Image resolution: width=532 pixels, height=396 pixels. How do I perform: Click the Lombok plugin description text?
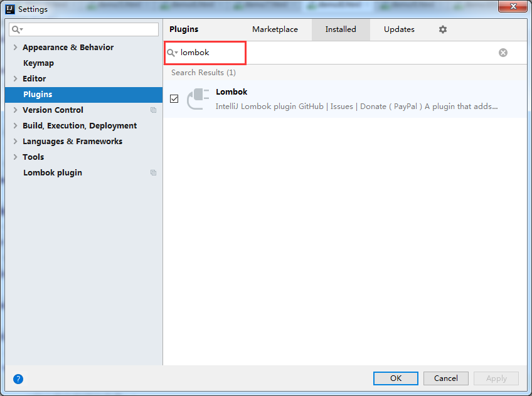tap(356, 107)
